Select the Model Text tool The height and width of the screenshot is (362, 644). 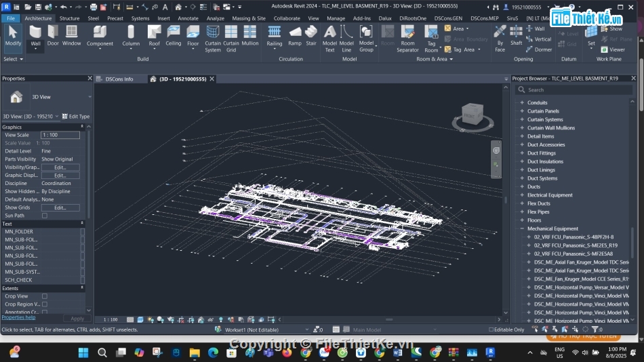point(330,39)
